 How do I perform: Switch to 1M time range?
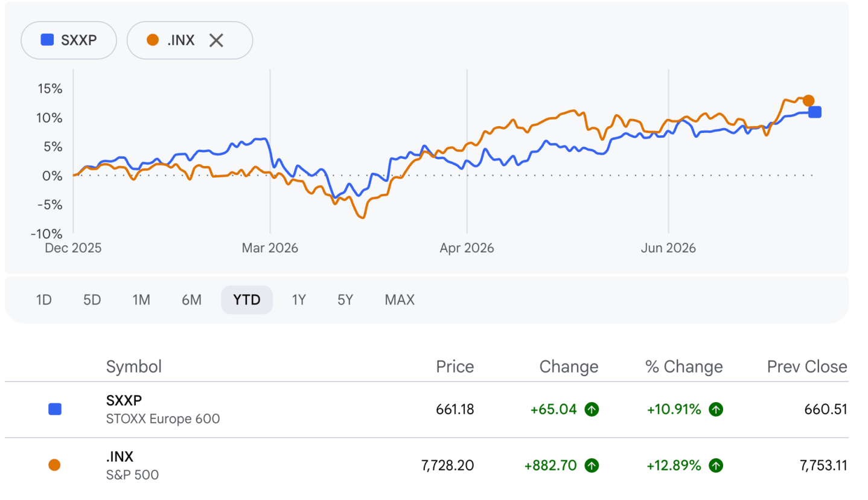click(x=141, y=300)
